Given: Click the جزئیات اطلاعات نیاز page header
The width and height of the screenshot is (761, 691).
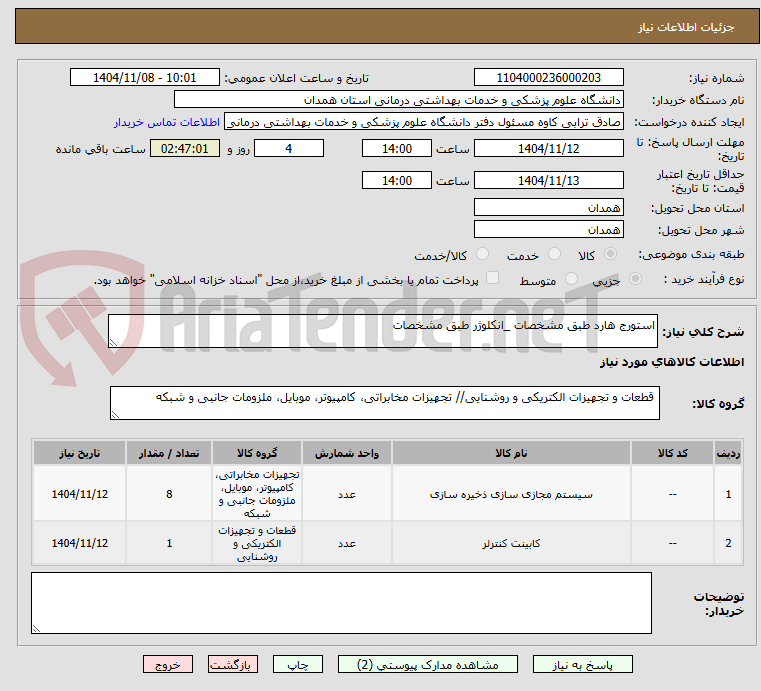Looking at the screenshot, I should click(x=686, y=27).
